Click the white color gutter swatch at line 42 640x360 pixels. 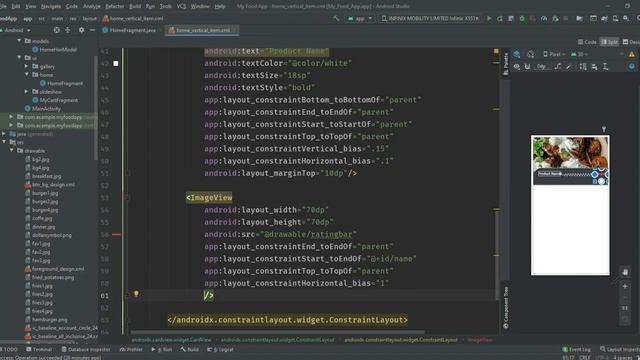point(116,63)
